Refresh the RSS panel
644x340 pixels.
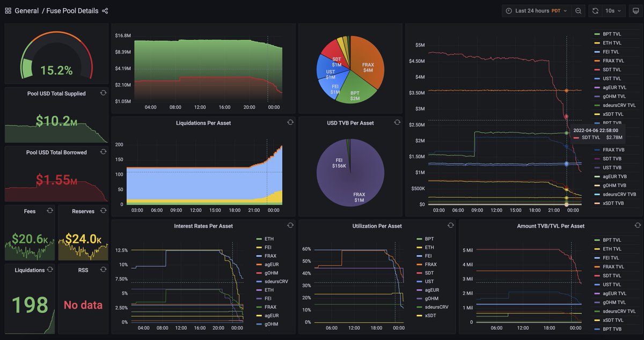coord(103,270)
